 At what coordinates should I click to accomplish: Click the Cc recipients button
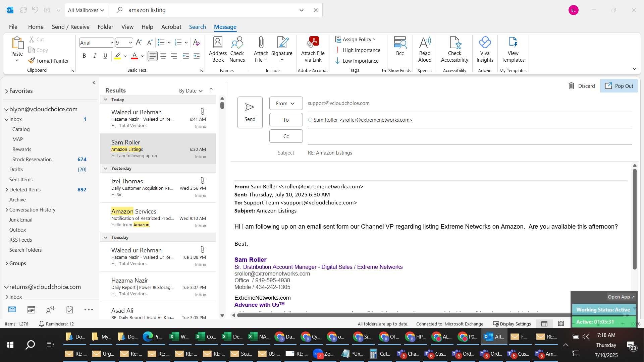[x=286, y=136]
